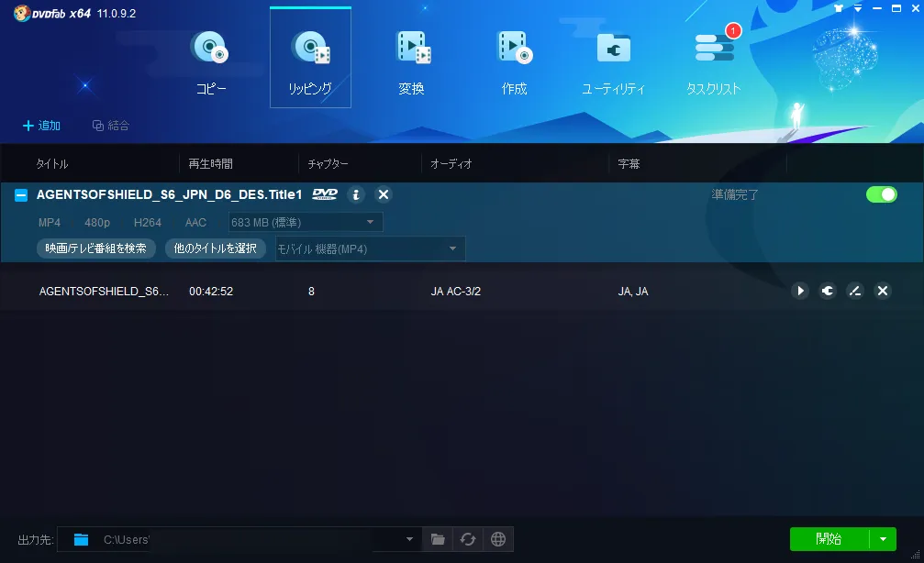Open the 変換 (Converter) module
This screenshot has height=563, width=924.
pos(412,63)
